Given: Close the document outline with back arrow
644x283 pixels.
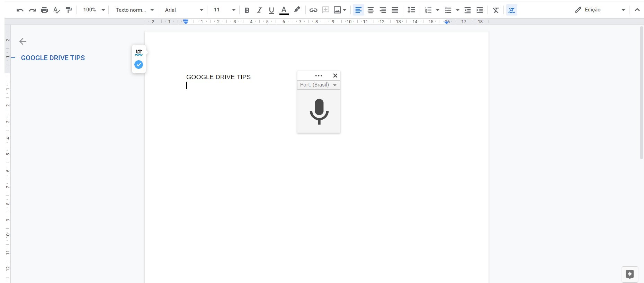Looking at the screenshot, I should (23, 42).
